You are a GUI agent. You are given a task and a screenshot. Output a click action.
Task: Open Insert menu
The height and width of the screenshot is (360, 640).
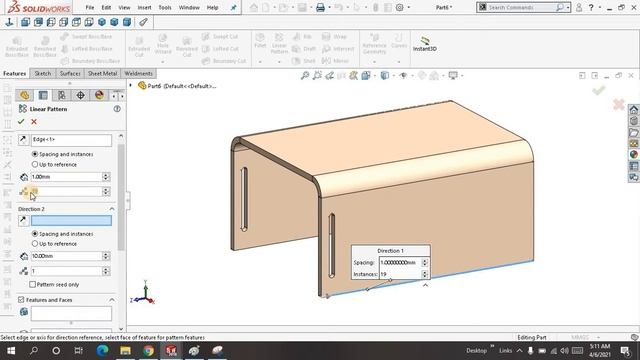144,7
